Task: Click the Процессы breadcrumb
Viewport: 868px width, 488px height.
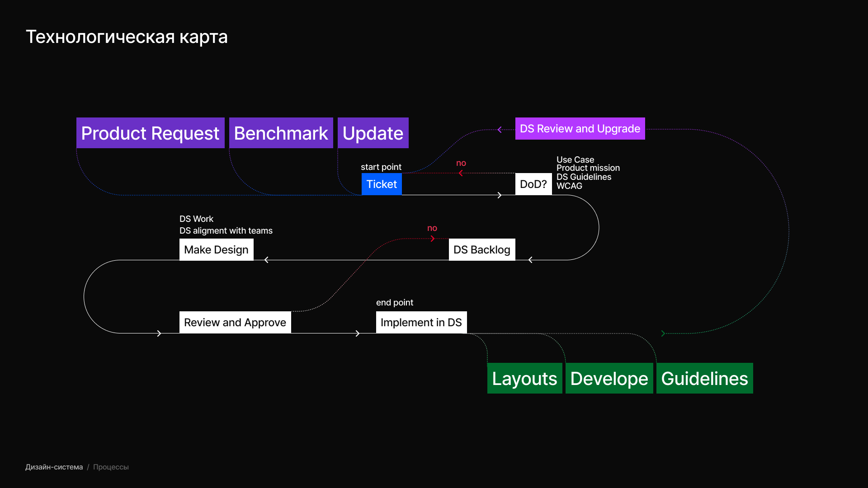Action: tap(111, 467)
